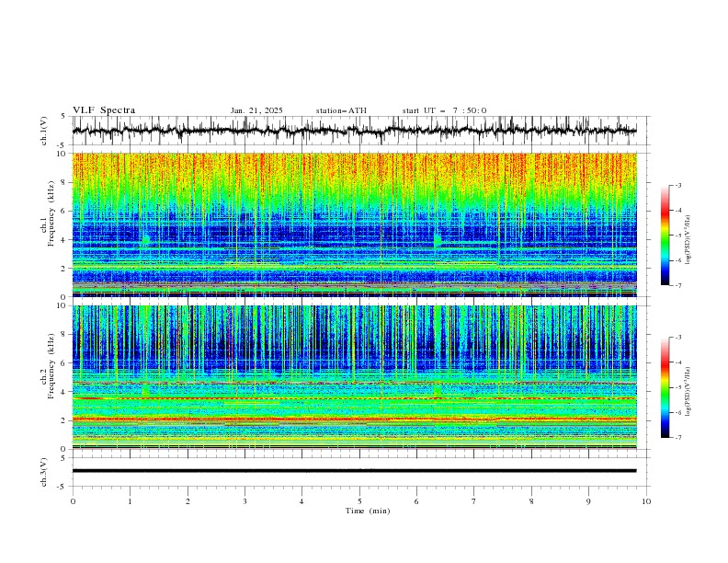Click the "station=ATH" header label
728x563 pixels.
point(341,110)
